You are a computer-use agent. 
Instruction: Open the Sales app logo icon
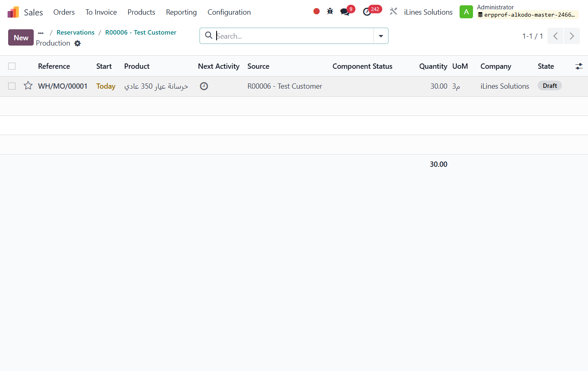coord(13,12)
